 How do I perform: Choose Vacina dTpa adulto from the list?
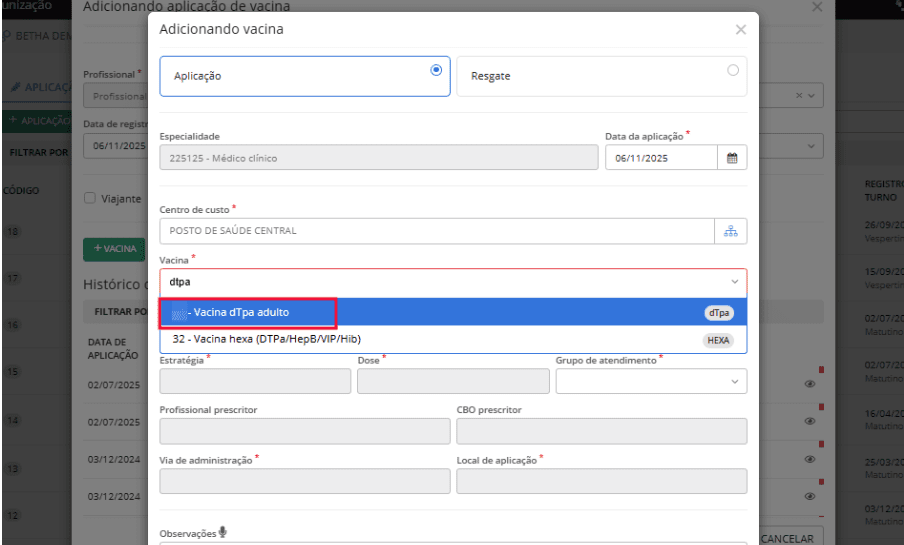pyautogui.click(x=247, y=313)
